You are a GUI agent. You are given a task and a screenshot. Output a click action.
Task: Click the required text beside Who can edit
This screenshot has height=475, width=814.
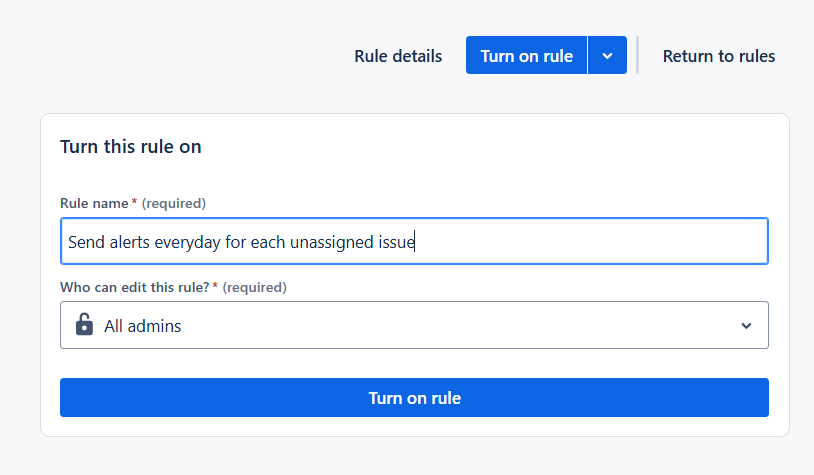(x=254, y=287)
